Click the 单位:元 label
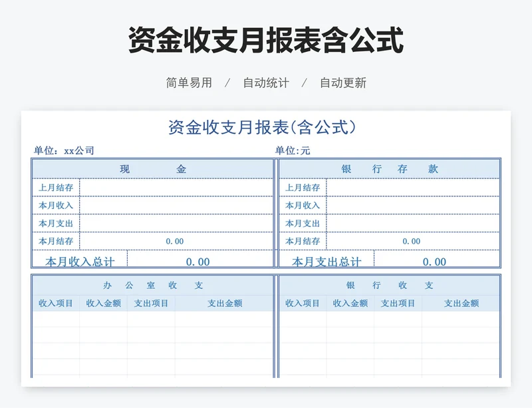532x408 pixels. pos(293,150)
